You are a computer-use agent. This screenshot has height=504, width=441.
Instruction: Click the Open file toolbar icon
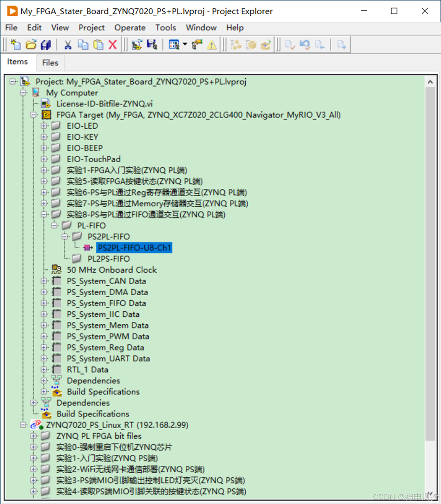click(31, 45)
